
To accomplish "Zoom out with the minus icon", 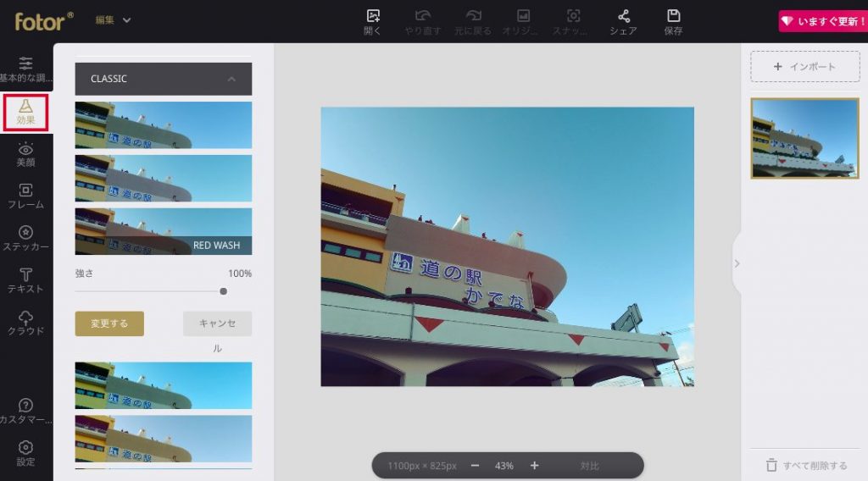I will tap(475, 466).
